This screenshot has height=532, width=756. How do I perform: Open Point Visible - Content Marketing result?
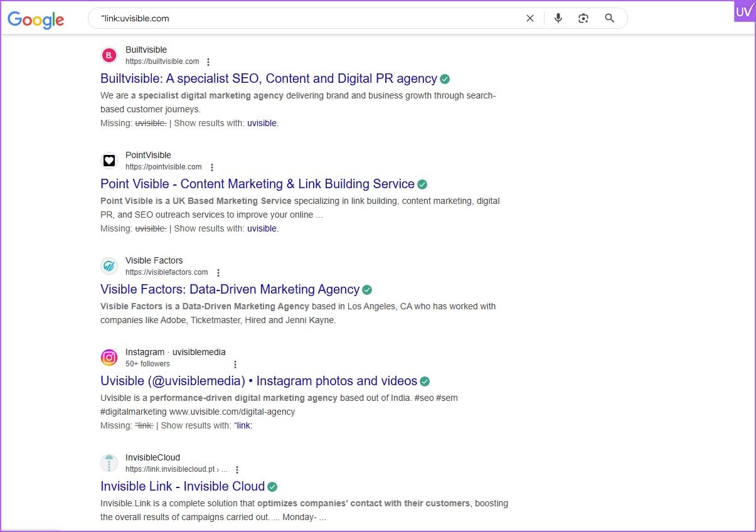coord(257,184)
